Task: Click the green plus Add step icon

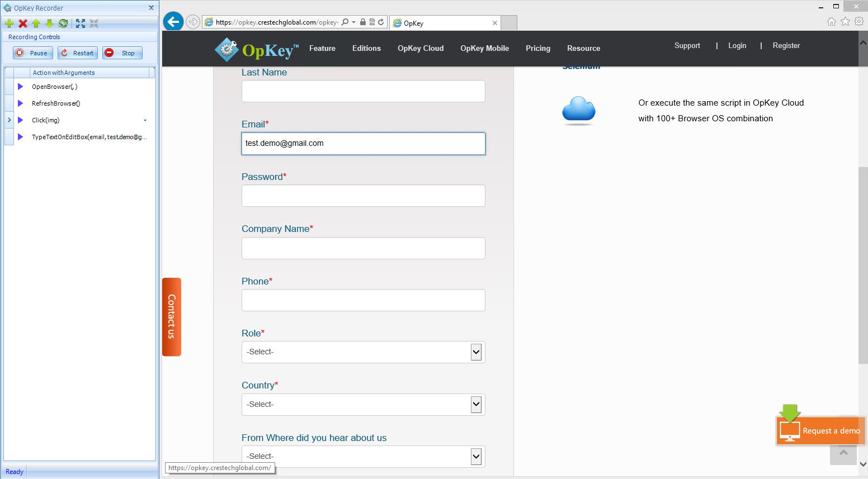Action: pos(9,23)
